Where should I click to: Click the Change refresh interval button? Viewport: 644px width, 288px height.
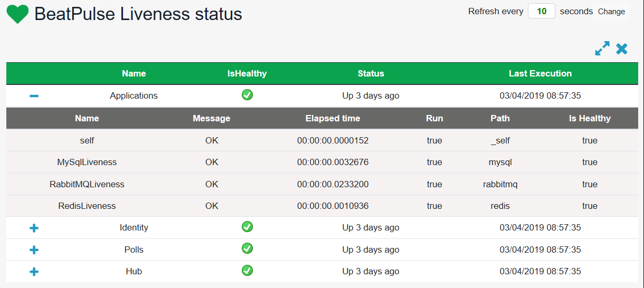coord(611,12)
